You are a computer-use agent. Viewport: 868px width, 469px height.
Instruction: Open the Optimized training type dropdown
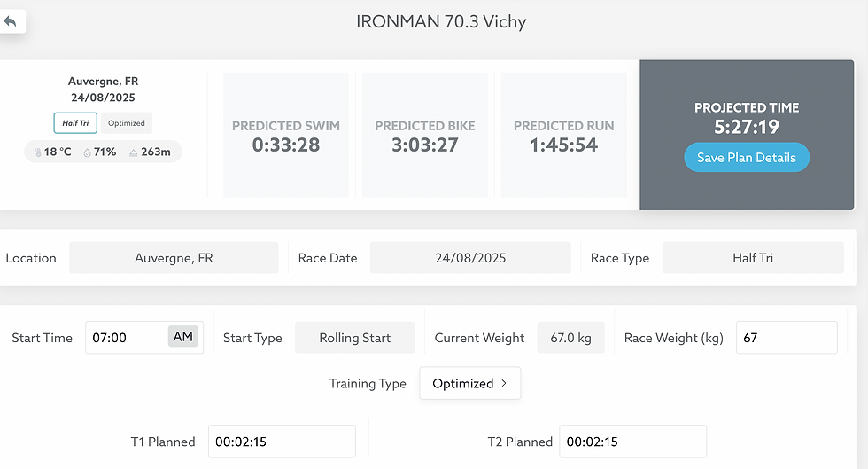pyautogui.click(x=470, y=383)
